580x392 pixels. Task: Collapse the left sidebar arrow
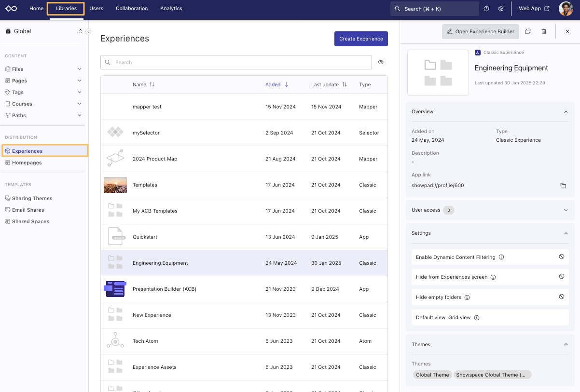point(88,31)
